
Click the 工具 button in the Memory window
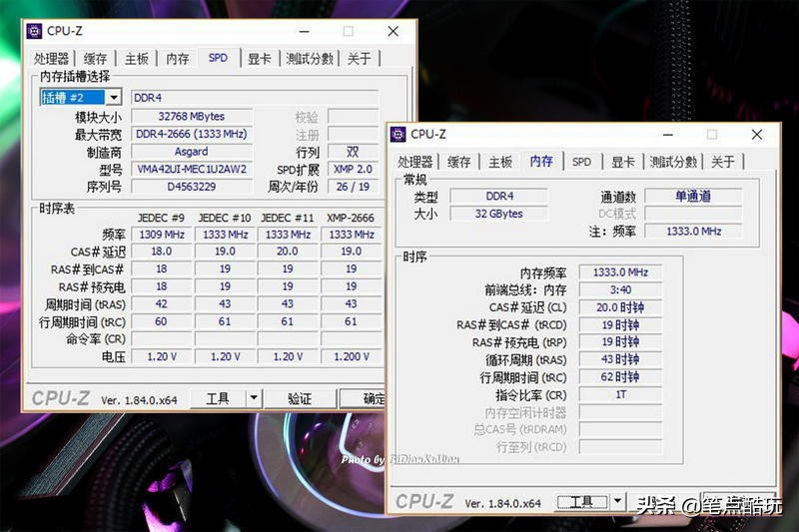tap(581, 502)
